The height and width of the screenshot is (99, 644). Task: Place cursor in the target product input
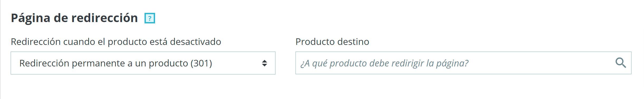tap(463, 63)
